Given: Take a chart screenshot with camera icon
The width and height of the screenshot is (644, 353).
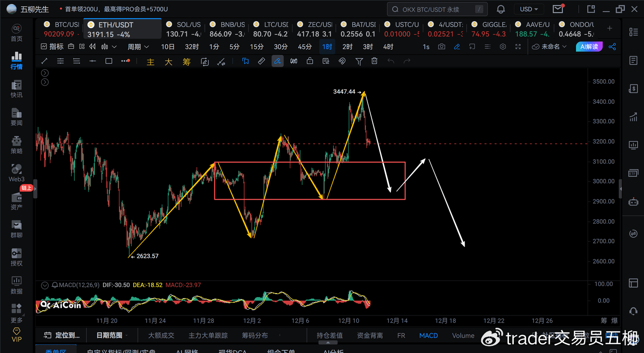Looking at the screenshot, I should pyautogui.click(x=442, y=47).
